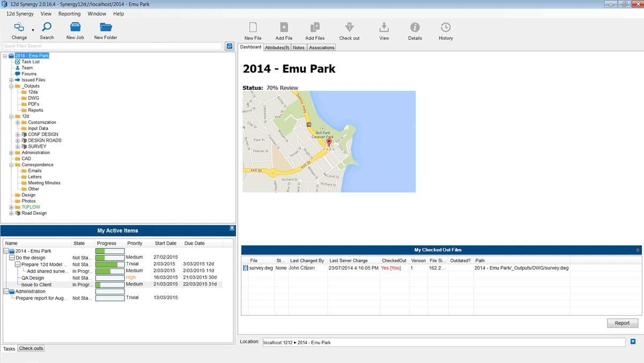Viewport: 644px width, 363px height.
Task: Collapse the 2014 - Emu Park tree root
Action: coord(5,56)
